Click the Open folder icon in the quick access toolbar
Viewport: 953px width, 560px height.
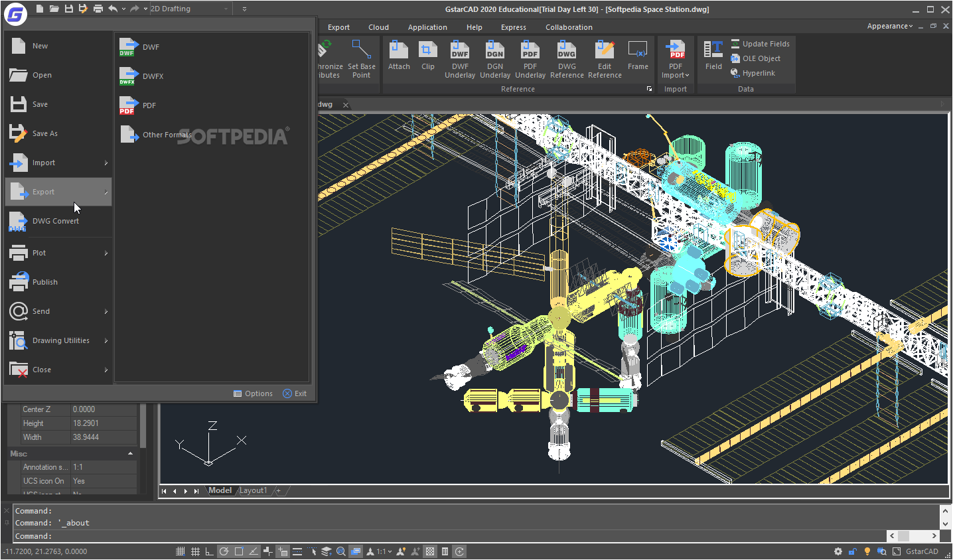coord(54,9)
